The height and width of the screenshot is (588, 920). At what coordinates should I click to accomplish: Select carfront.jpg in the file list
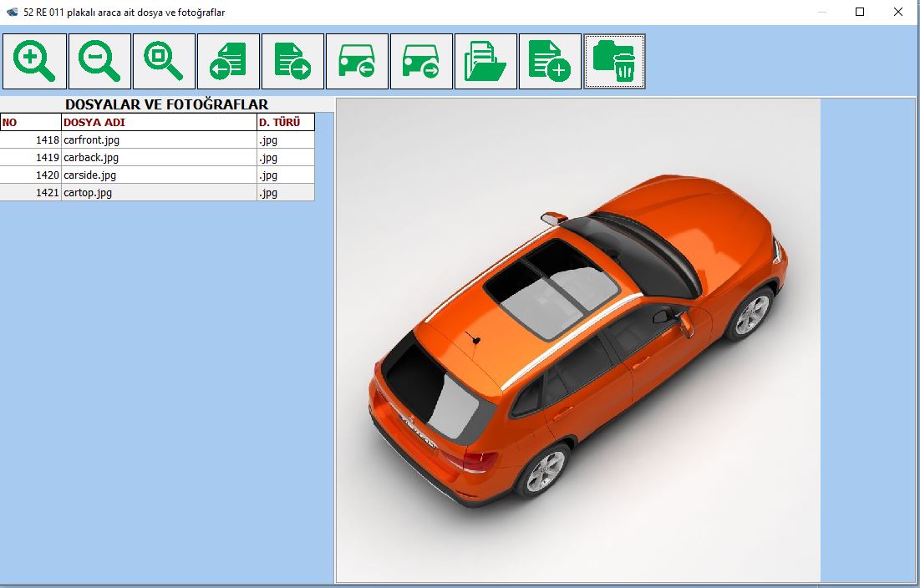[x=159, y=140]
